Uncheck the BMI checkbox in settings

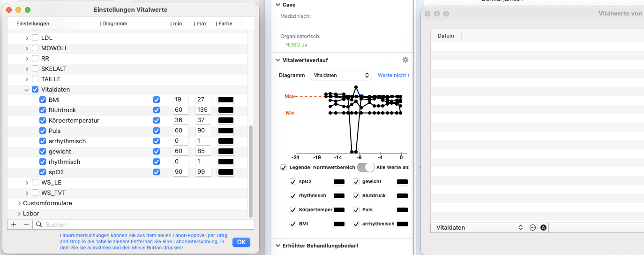(x=43, y=100)
